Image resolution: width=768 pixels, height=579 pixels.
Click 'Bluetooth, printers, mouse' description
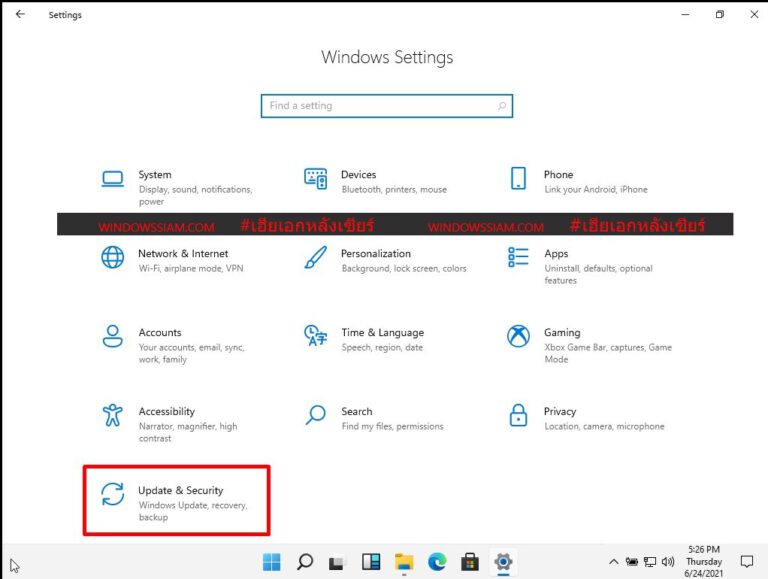click(x=394, y=189)
